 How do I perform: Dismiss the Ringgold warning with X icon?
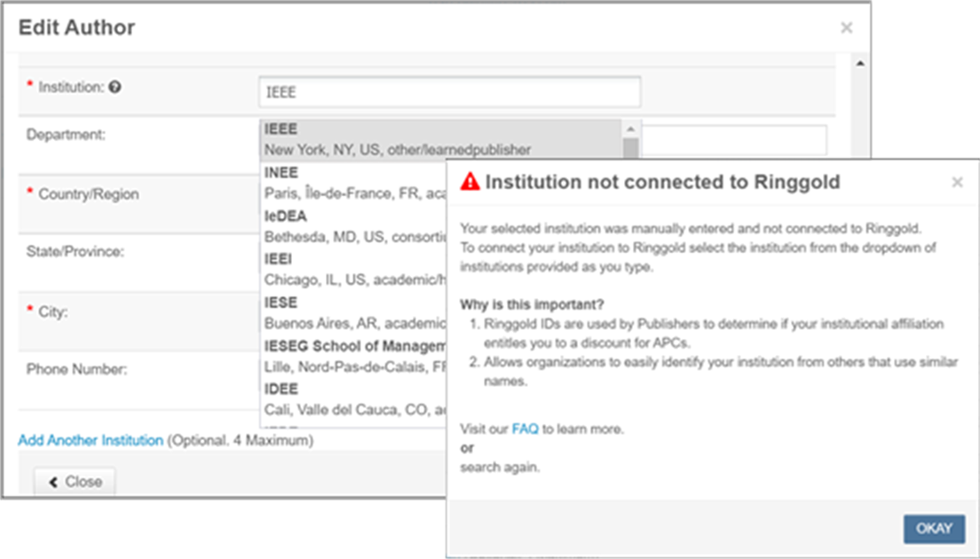point(957,183)
